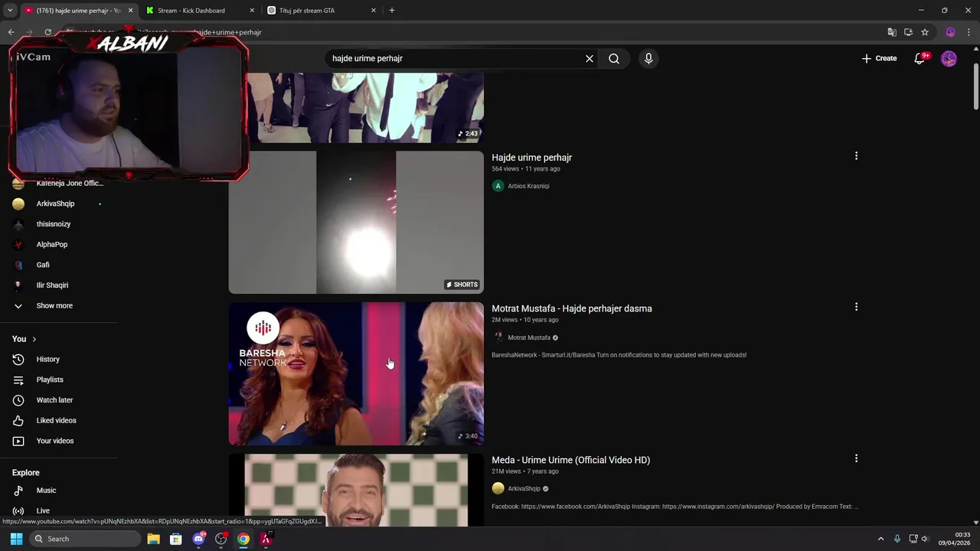Expand the You section chevron
Screen dimensions: 980x551
(34, 339)
